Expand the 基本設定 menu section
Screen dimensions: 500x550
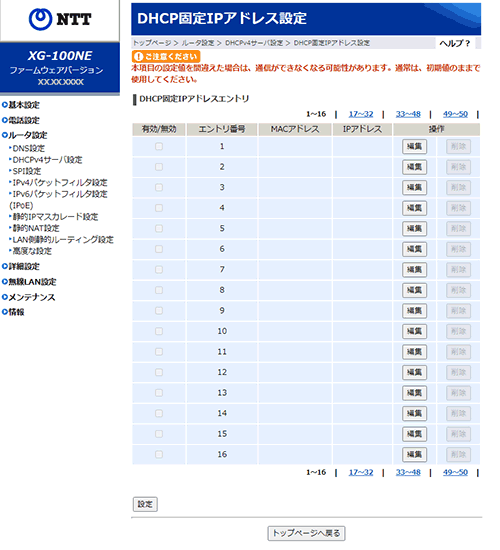(21, 105)
